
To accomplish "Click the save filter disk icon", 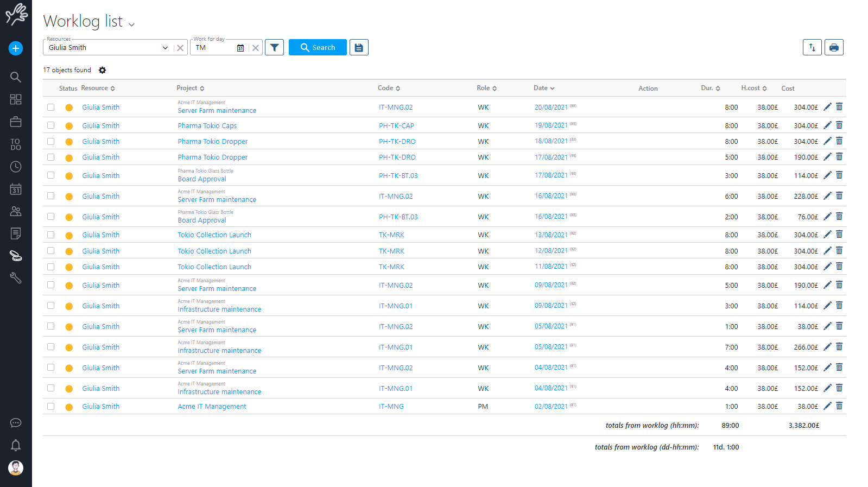I will [x=359, y=48].
